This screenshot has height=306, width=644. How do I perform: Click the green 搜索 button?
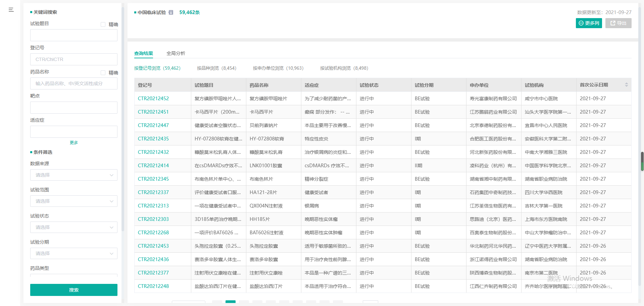pyautogui.click(x=74, y=290)
